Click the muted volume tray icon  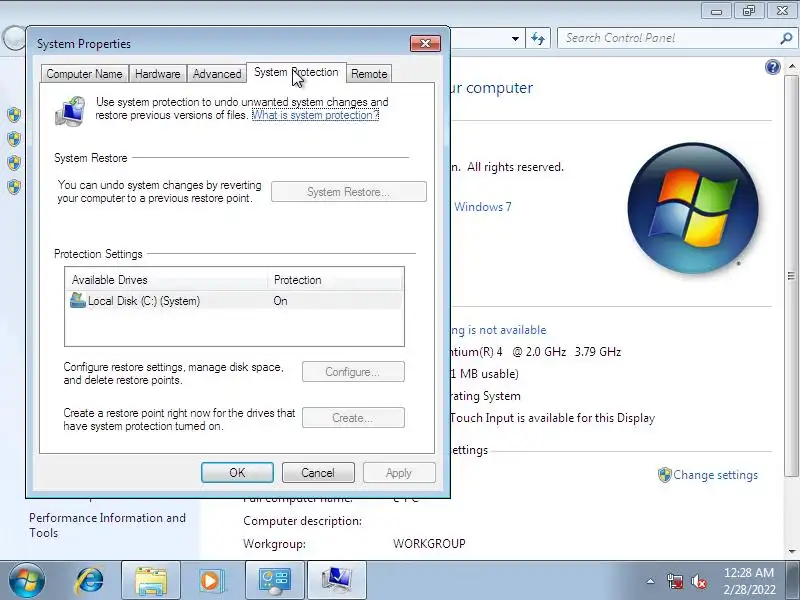(x=698, y=581)
